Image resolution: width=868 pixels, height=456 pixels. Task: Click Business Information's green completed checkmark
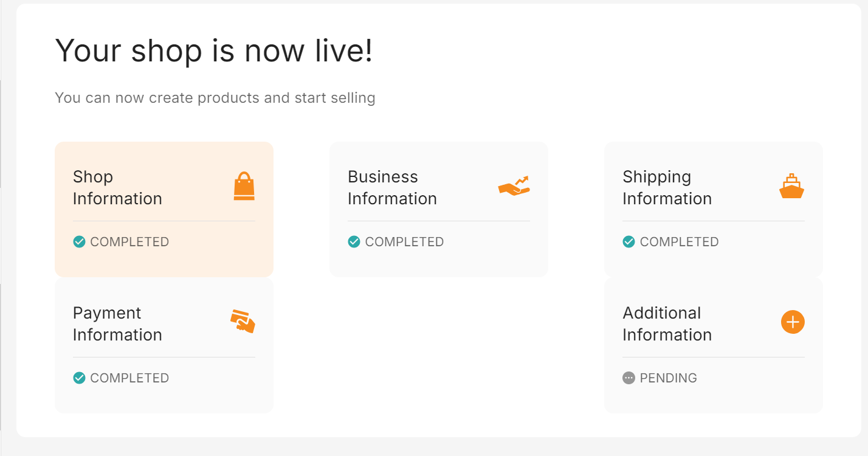coord(354,242)
